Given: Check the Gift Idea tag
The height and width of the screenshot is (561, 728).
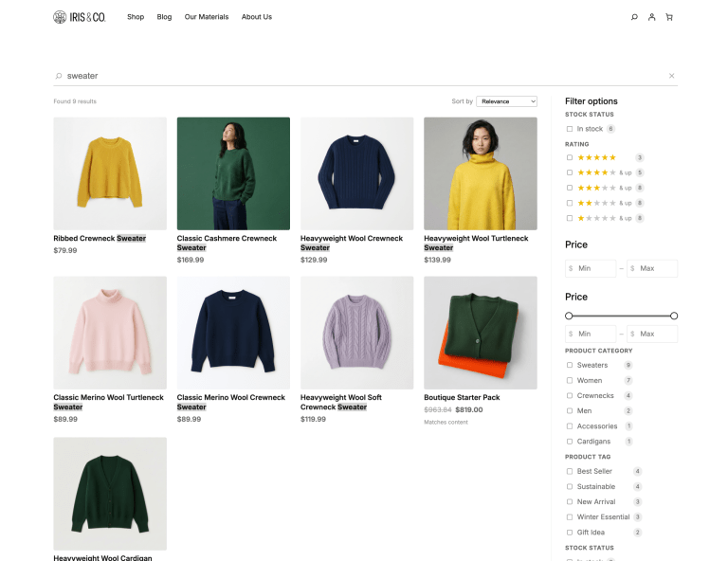Looking at the screenshot, I should tap(569, 533).
